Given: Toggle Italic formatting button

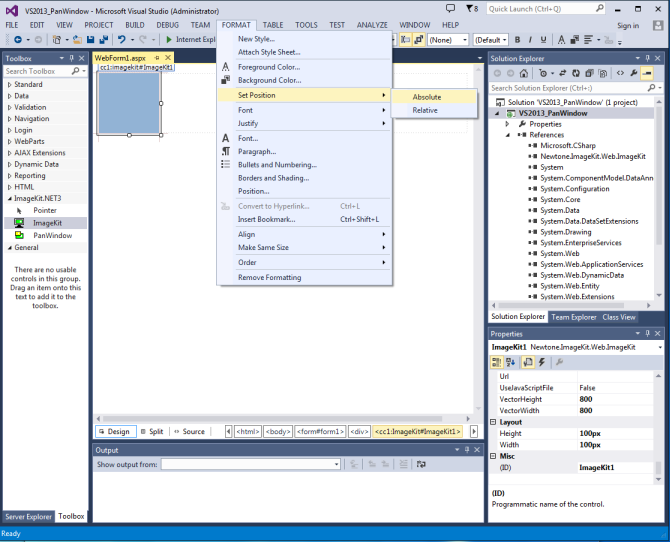Looking at the screenshot, I should coord(530,40).
